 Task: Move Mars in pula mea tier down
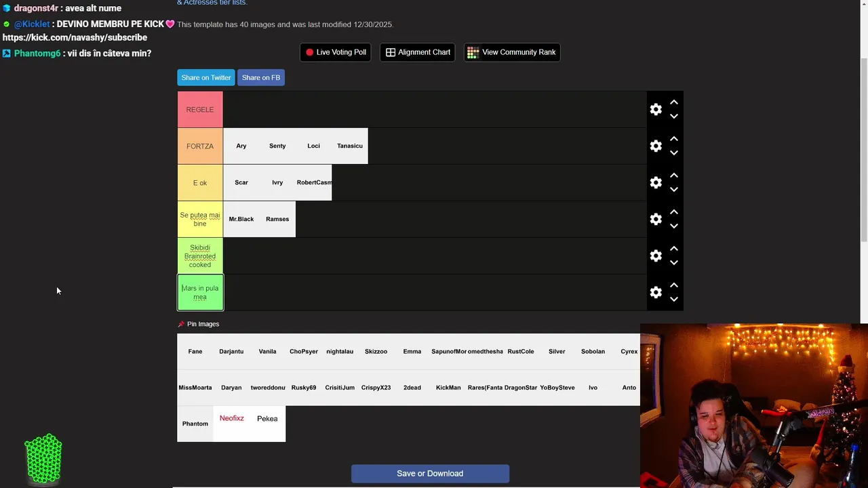pos(674,300)
